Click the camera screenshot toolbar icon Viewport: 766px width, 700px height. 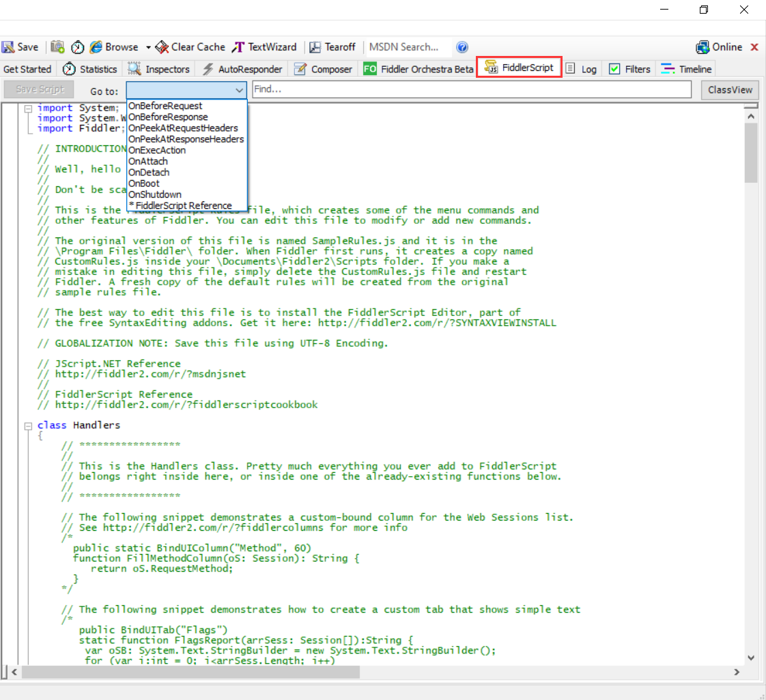point(57,47)
